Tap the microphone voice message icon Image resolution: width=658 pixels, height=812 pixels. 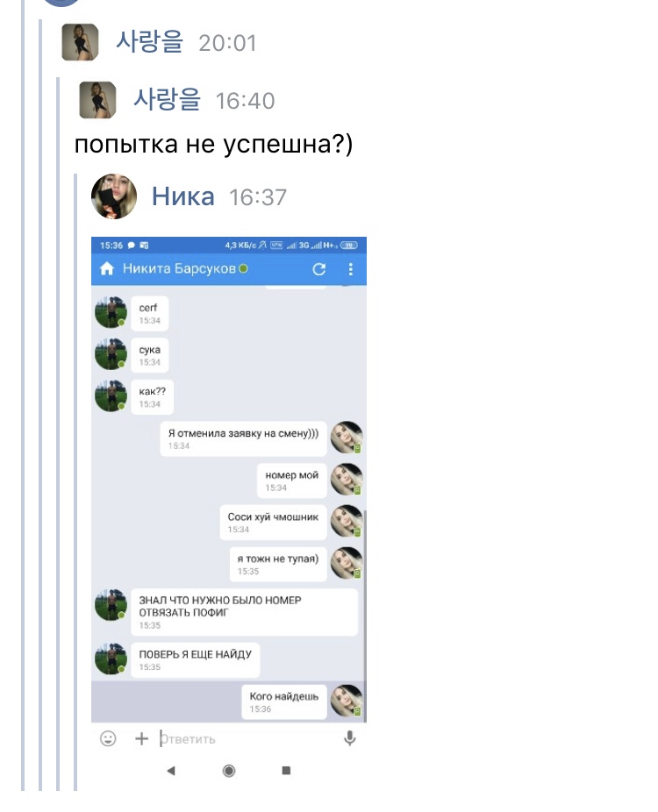(350, 738)
